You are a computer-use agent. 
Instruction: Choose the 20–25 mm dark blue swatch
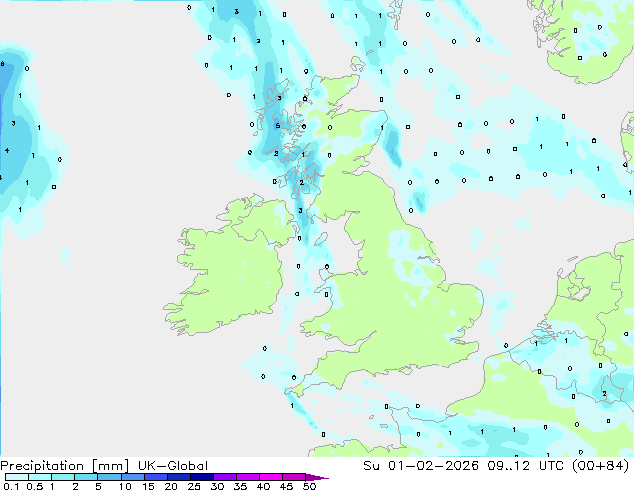(178, 477)
